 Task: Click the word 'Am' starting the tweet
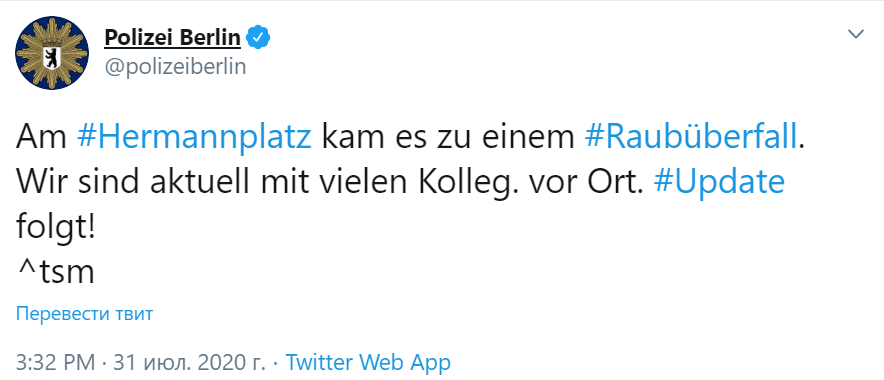tap(41, 138)
